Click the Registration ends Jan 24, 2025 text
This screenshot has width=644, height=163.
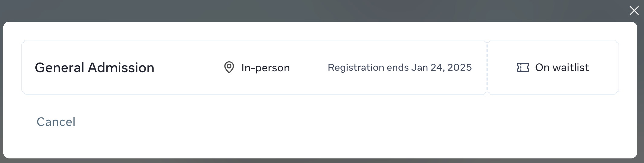(399, 67)
